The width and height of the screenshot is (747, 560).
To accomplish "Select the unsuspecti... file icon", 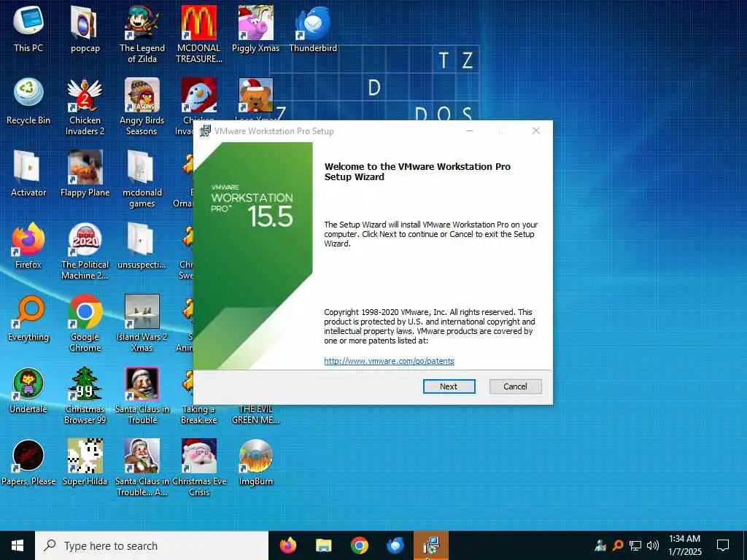I will pyautogui.click(x=142, y=246).
